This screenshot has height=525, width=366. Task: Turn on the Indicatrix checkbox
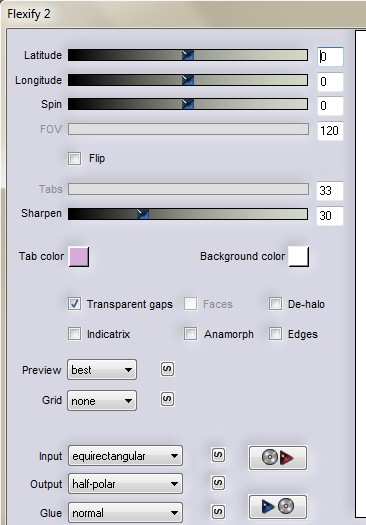pyautogui.click(x=74, y=334)
